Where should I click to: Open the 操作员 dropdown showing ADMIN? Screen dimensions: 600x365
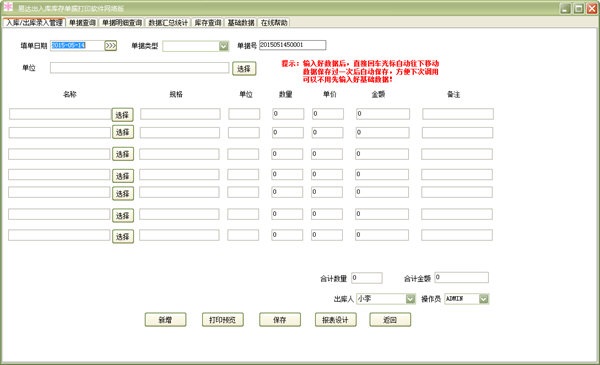pos(484,299)
